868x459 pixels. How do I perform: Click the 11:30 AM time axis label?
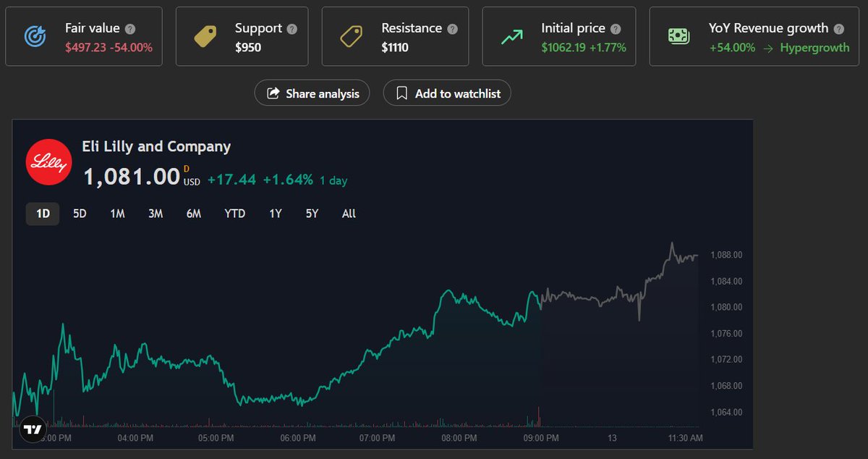tap(684, 438)
